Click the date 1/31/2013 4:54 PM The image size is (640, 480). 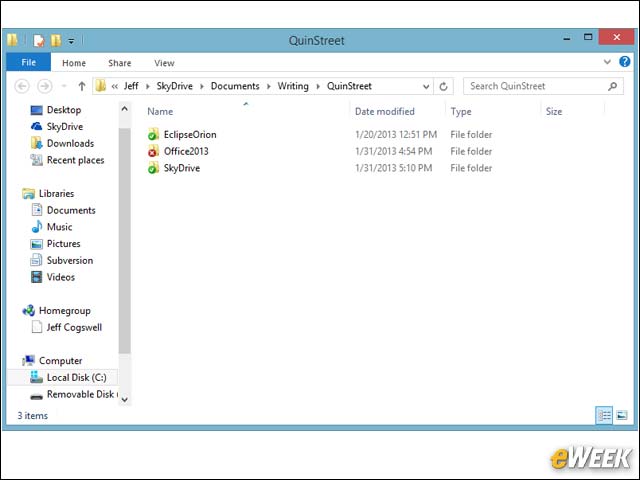(x=393, y=151)
